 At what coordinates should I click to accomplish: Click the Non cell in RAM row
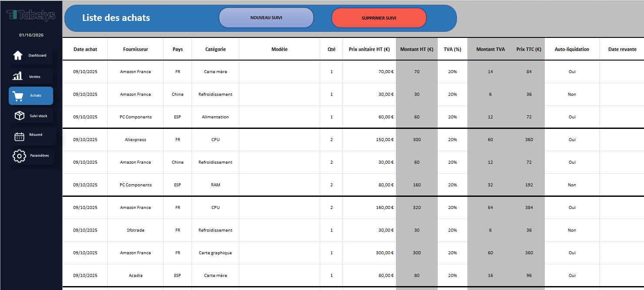click(x=572, y=185)
